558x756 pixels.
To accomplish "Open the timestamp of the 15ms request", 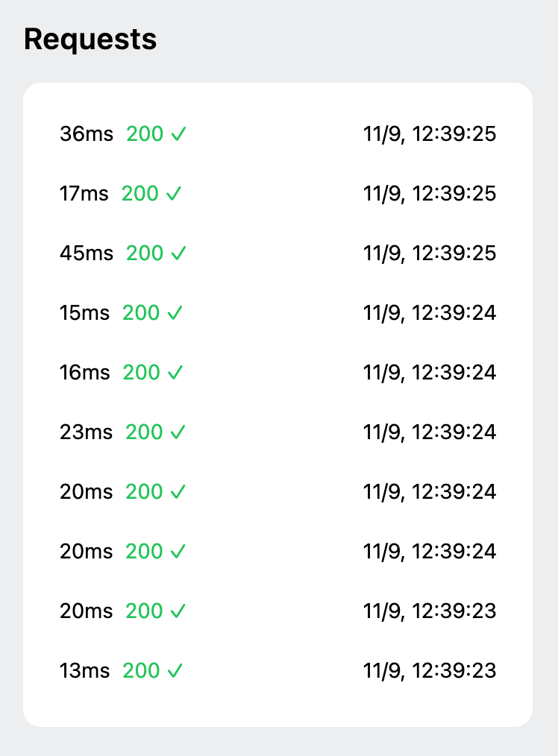I will [x=430, y=313].
